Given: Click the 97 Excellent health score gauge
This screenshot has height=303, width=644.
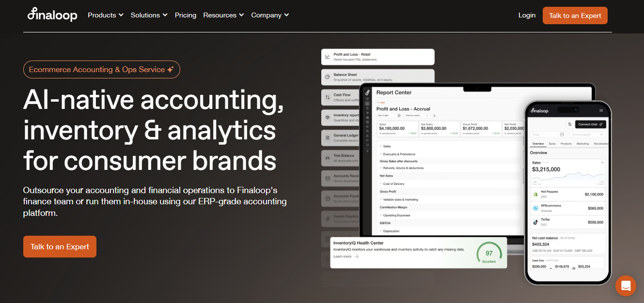Looking at the screenshot, I should (489, 253).
